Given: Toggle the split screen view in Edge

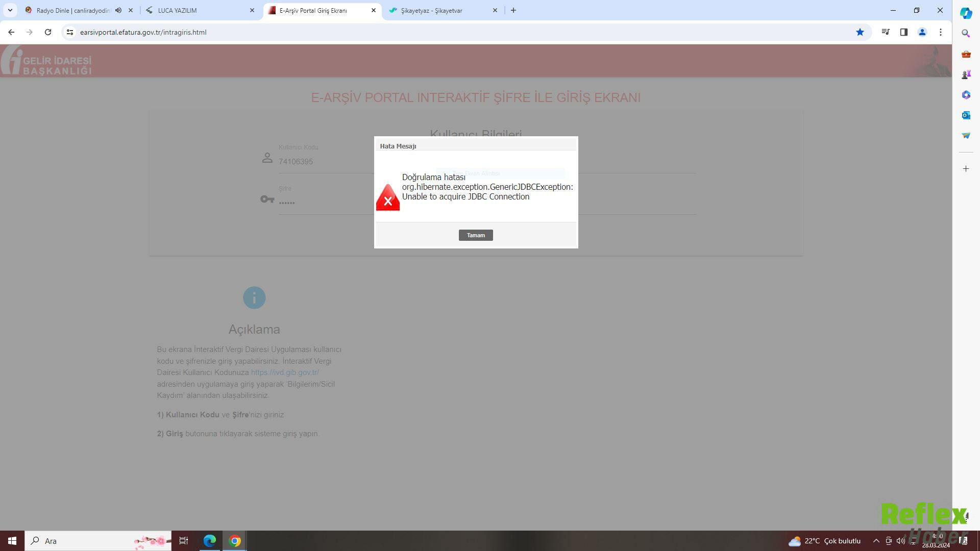Looking at the screenshot, I should pyautogui.click(x=903, y=32).
